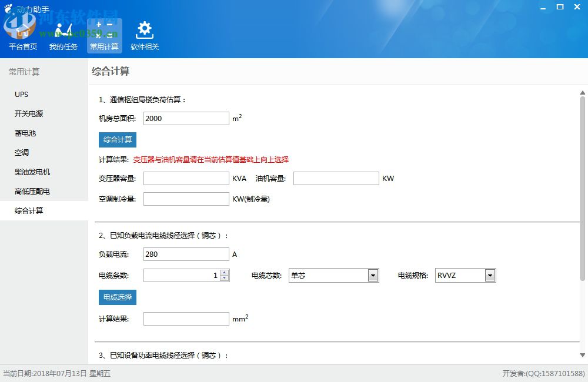
Task: Click the blue 综合计算 calculate button
Action: tap(117, 139)
